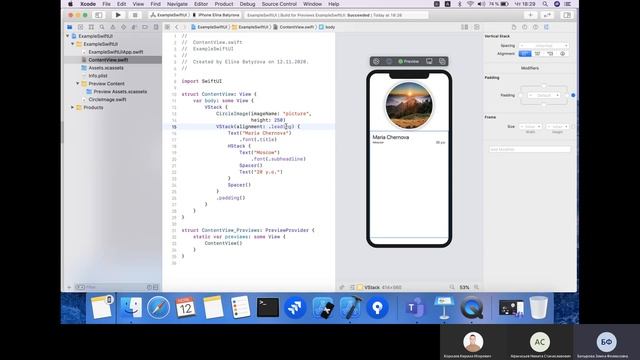
Task: Duplicate the preview on canvas toolbar
Action: click(x=442, y=61)
